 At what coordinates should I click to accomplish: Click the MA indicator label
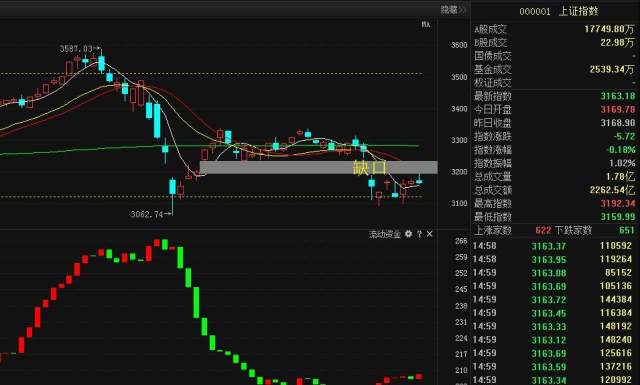(426, 24)
